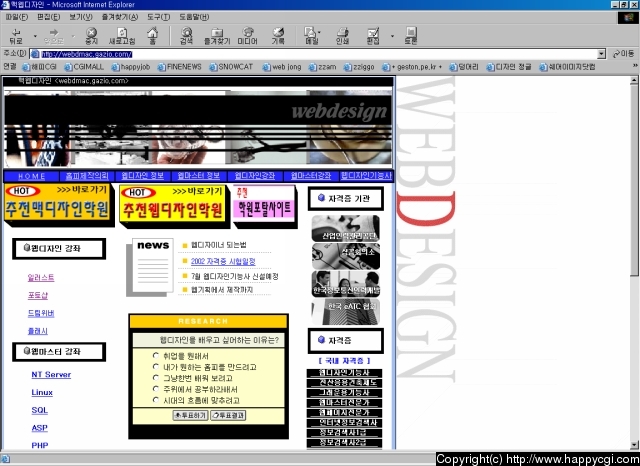Click the Stop loading toolbar icon
Image resolution: width=640 pixels, height=466 pixels.
[91, 36]
